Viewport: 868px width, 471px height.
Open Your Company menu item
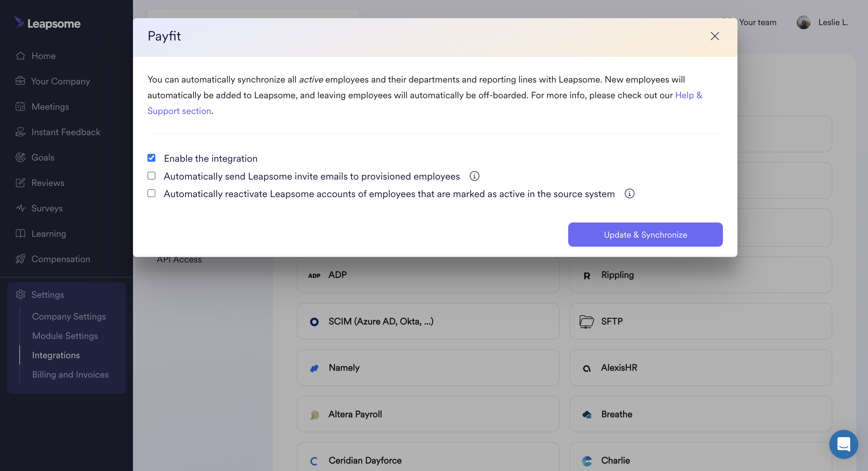61,81
